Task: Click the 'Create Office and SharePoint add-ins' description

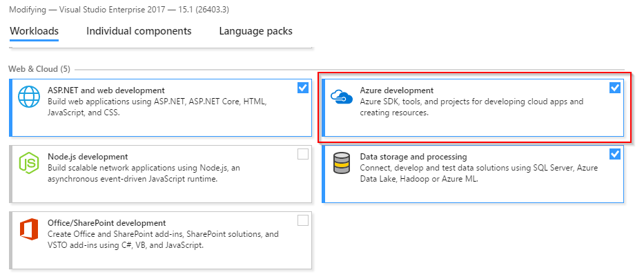Action: click(x=163, y=240)
